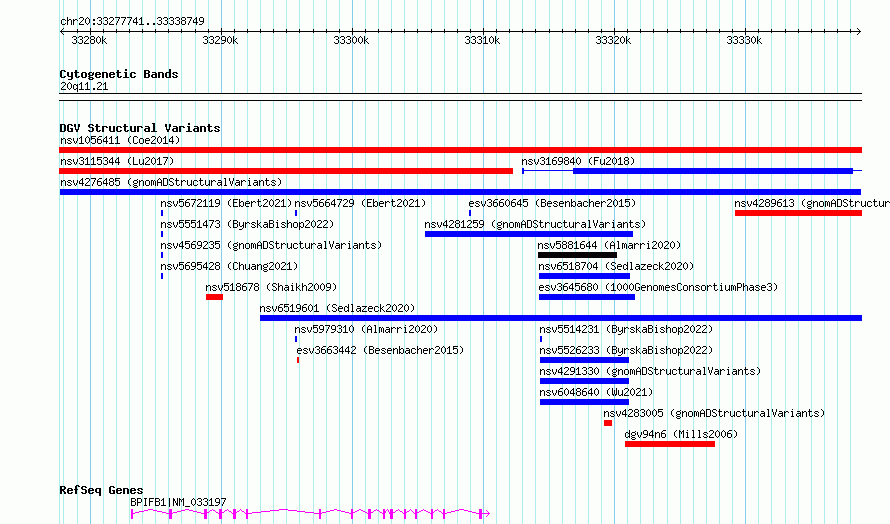Viewport: 890px width, 524px height.
Task: Click the 33310k ruler tick label
Action: pyautogui.click(x=482, y=40)
